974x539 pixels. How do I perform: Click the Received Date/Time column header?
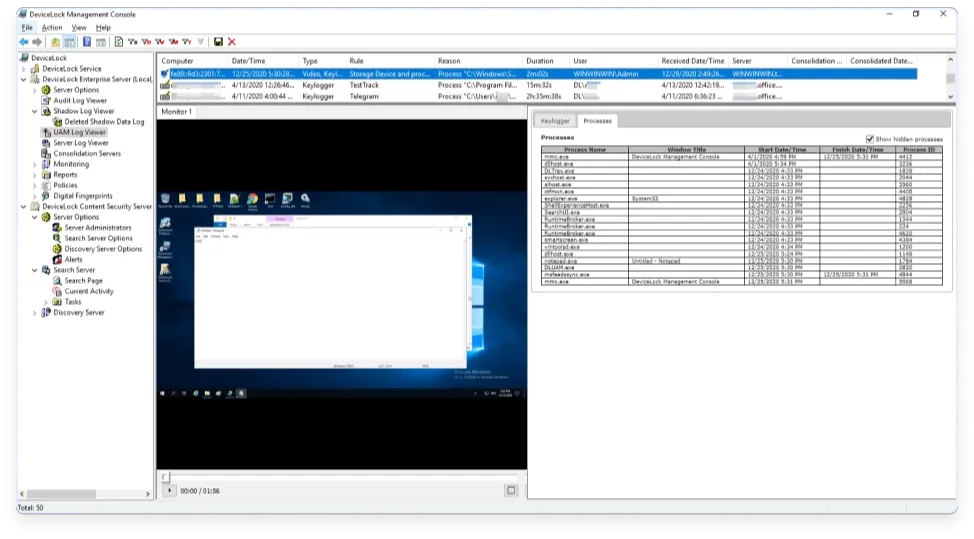point(693,61)
